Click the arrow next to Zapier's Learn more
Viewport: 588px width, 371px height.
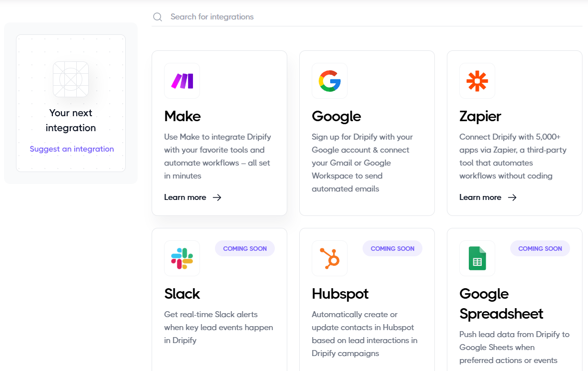(512, 197)
